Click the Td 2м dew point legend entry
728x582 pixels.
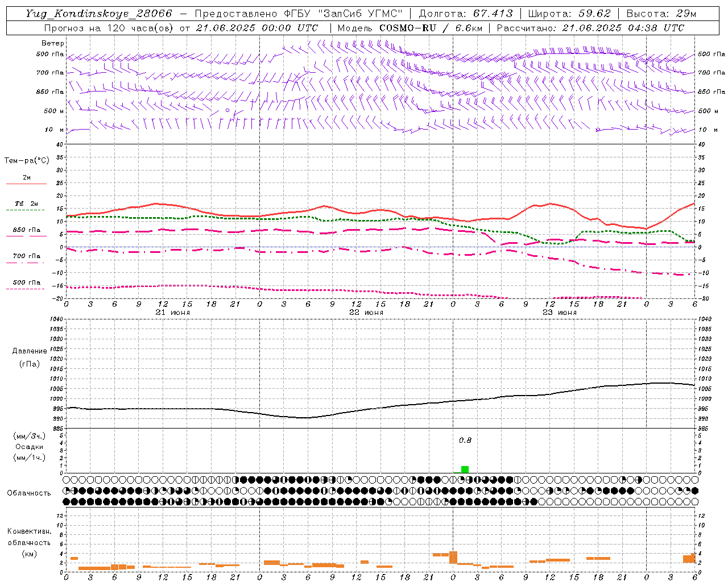[x=26, y=203]
